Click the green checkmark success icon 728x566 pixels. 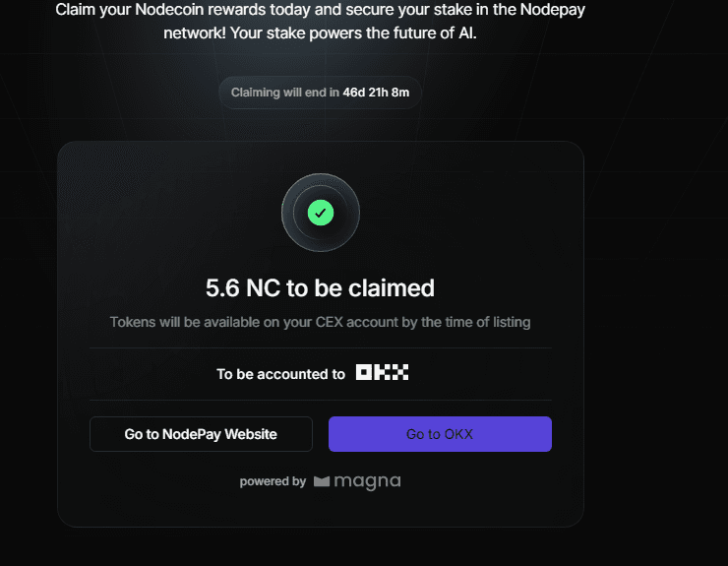[x=321, y=212]
